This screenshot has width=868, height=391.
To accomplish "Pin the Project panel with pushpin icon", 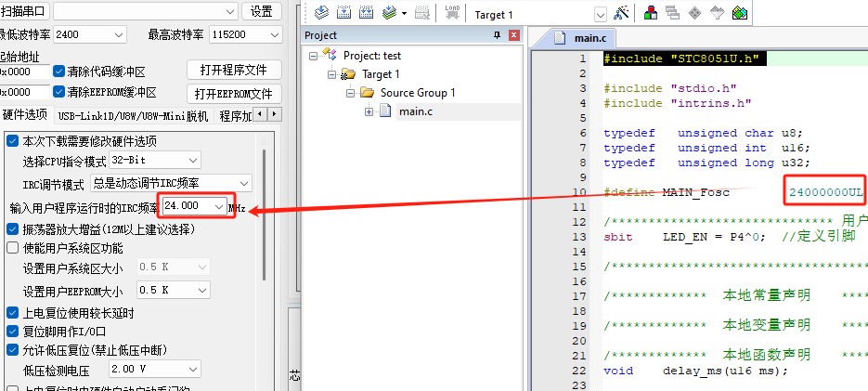I will 497,35.
